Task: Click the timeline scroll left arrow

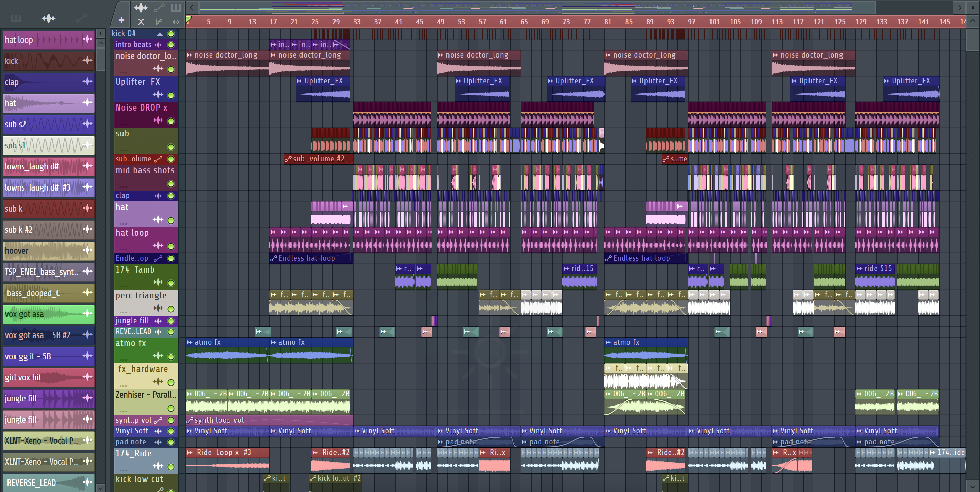Action: [x=192, y=7]
